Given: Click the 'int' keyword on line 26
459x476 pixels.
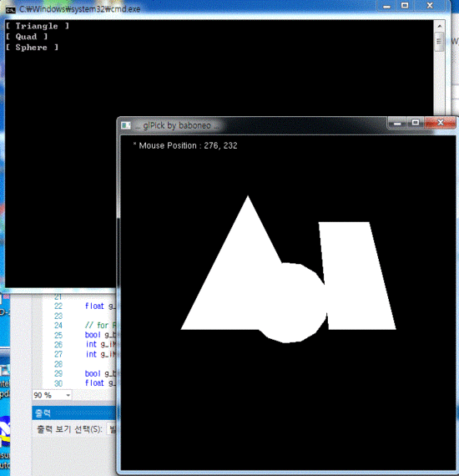Looking at the screenshot, I should [91, 344].
